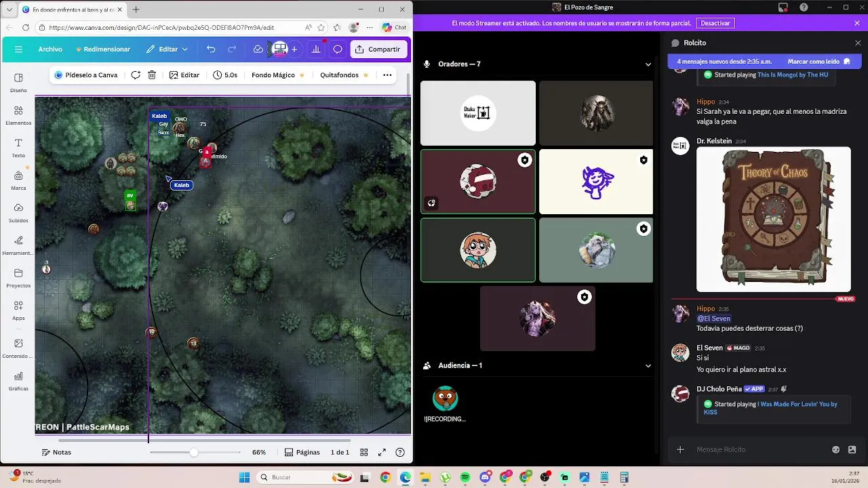Open the browser tab list dropdown
The height and width of the screenshot is (488, 868).
9,9
